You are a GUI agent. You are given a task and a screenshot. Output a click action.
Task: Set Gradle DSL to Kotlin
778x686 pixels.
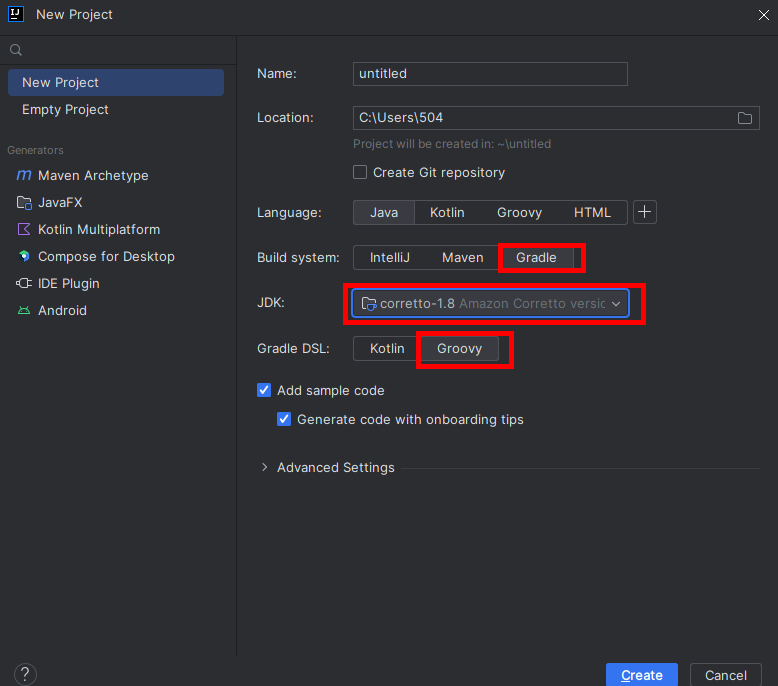387,348
